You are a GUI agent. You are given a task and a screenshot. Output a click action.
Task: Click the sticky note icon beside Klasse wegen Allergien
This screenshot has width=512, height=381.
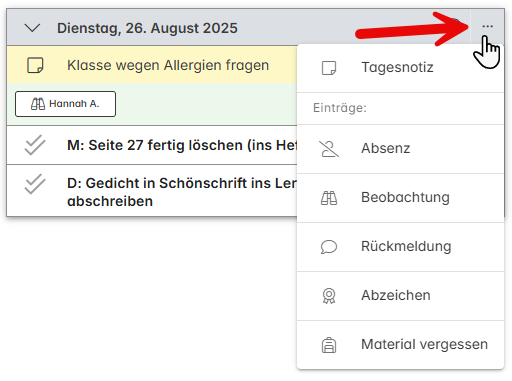point(35,65)
